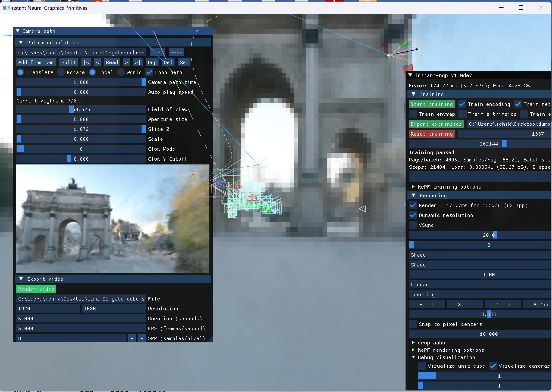Click Add from cam button

36,62
